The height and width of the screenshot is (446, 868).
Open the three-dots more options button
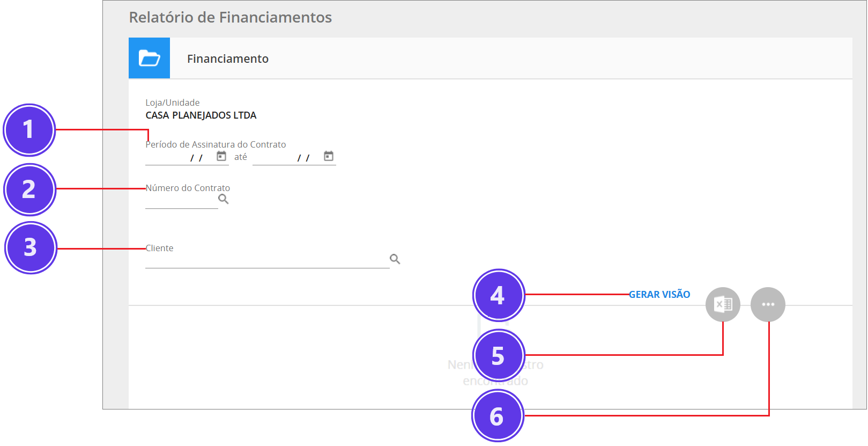(768, 304)
